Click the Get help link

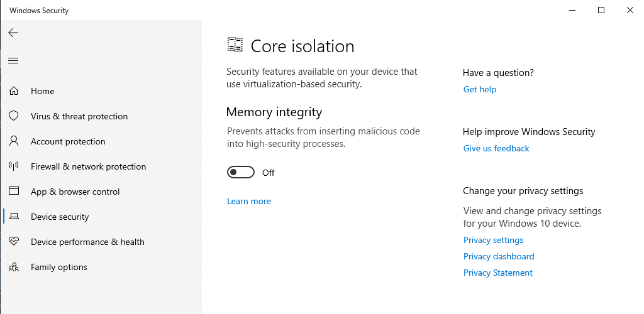pos(480,90)
